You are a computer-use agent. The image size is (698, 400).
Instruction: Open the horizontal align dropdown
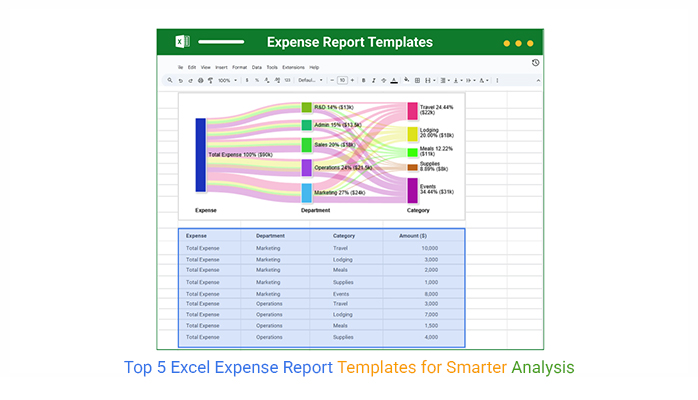click(x=445, y=81)
